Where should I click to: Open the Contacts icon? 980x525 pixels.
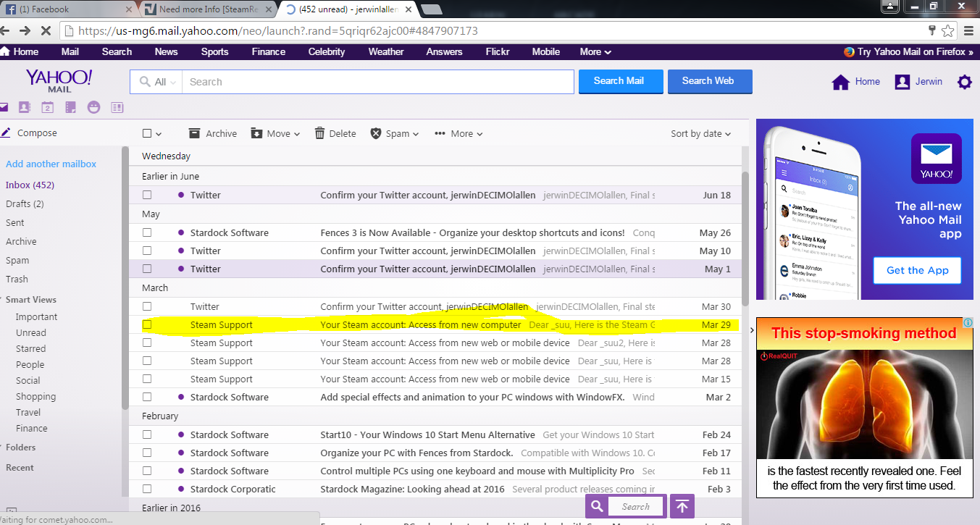coord(24,107)
